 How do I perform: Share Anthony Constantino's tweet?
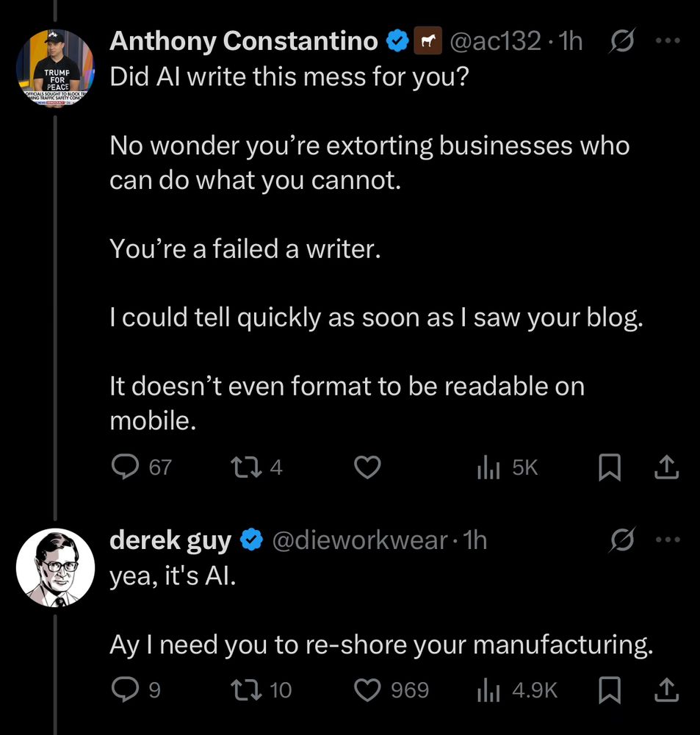click(666, 467)
